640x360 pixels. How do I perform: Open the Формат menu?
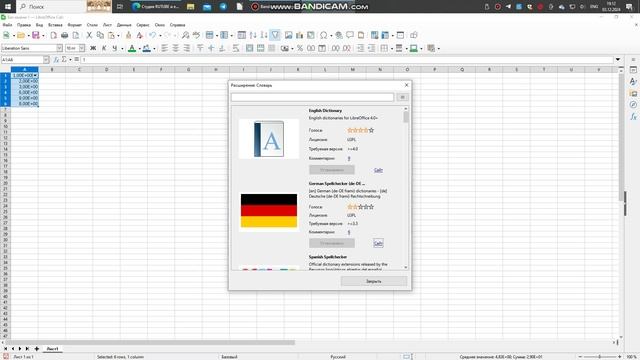coord(74,25)
